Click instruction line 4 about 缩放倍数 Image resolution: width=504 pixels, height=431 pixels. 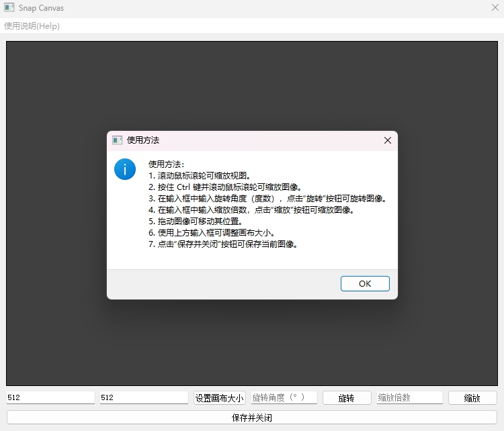[x=251, y=210]
